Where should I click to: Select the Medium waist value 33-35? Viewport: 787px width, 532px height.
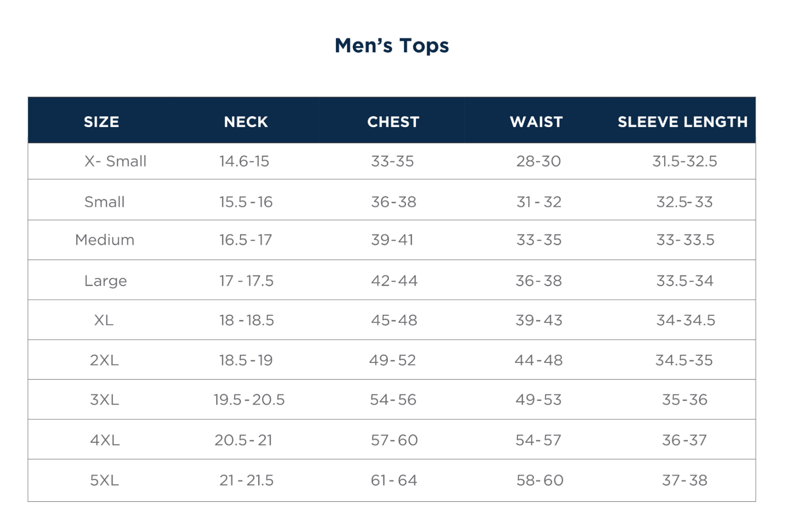click(x=539, y=240)
